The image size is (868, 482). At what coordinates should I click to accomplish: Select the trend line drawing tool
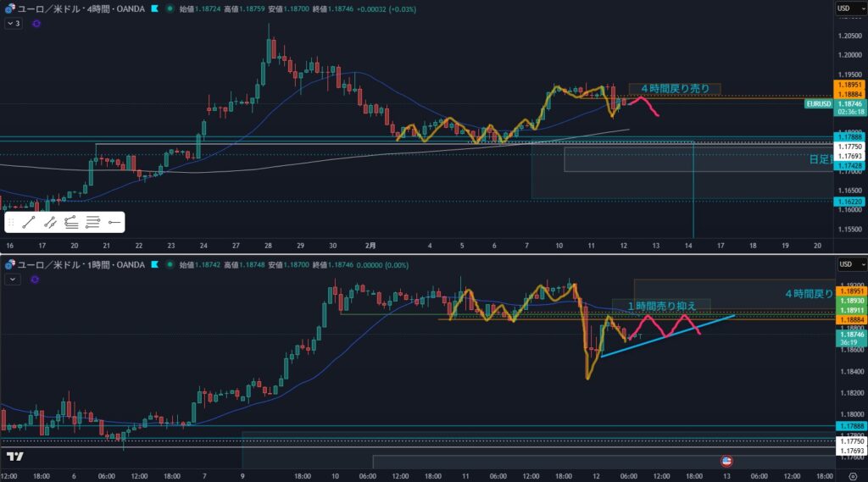tap(30, 223)
